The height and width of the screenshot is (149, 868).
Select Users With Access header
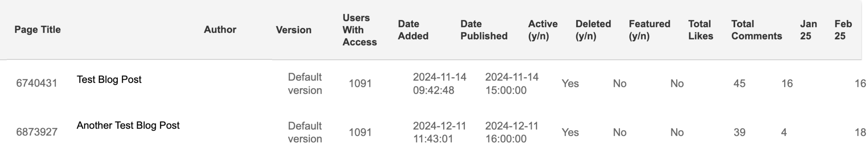[x=360, y=30]
